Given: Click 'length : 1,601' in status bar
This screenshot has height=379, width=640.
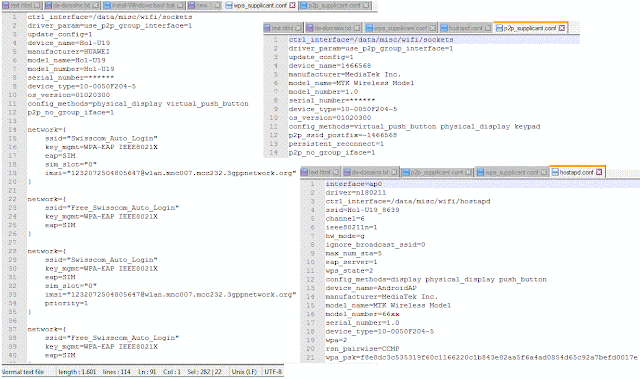Looking at the screenshot, I should coord(77,372).
